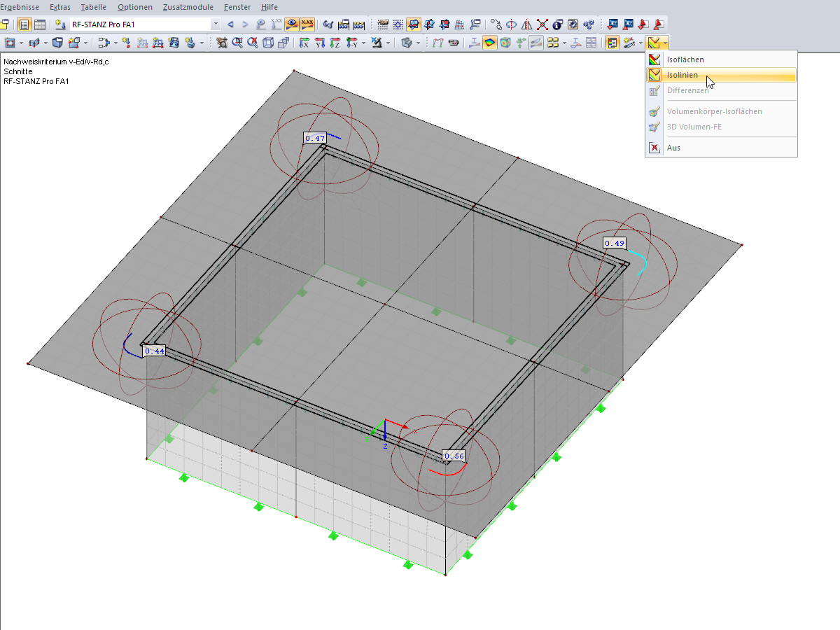Click the blue grid star snap icon
The image size is (840, 630).
(x=398, y=24)
